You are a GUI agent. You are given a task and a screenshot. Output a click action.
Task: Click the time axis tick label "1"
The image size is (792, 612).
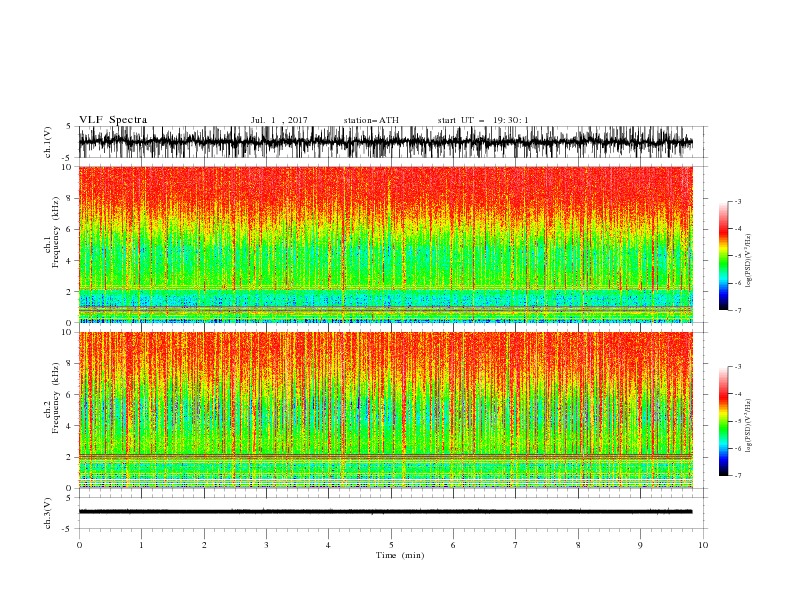[141, 545]
